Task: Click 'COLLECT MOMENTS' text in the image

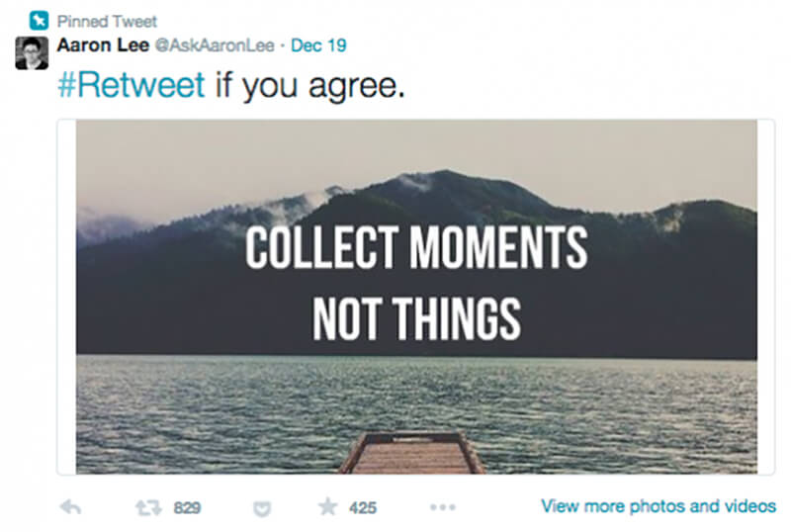Action: coord(416,247)
